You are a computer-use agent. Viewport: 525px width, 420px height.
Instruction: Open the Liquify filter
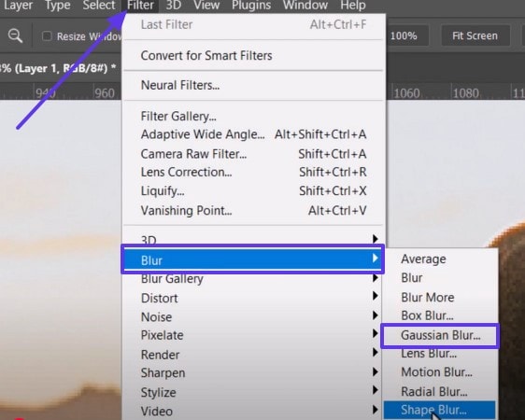click(254, 191)
